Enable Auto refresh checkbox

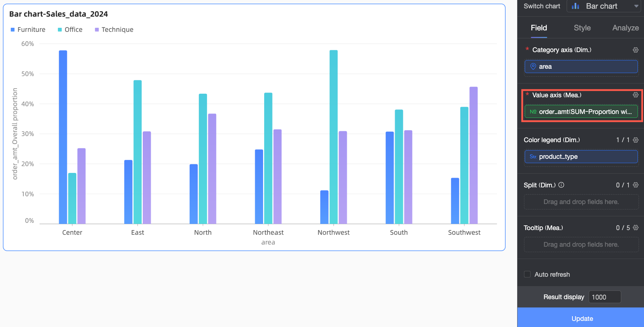(527, 274)
